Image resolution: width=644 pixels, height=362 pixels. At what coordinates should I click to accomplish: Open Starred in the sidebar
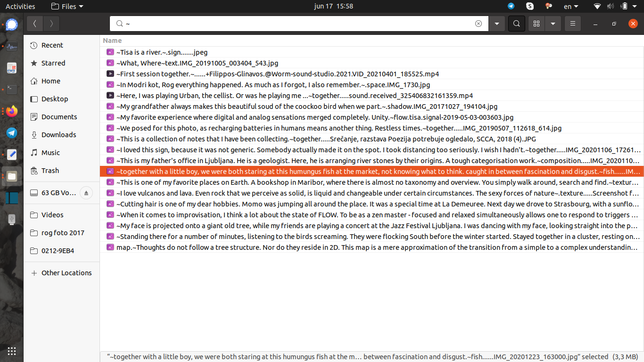(x=62, y=63)
